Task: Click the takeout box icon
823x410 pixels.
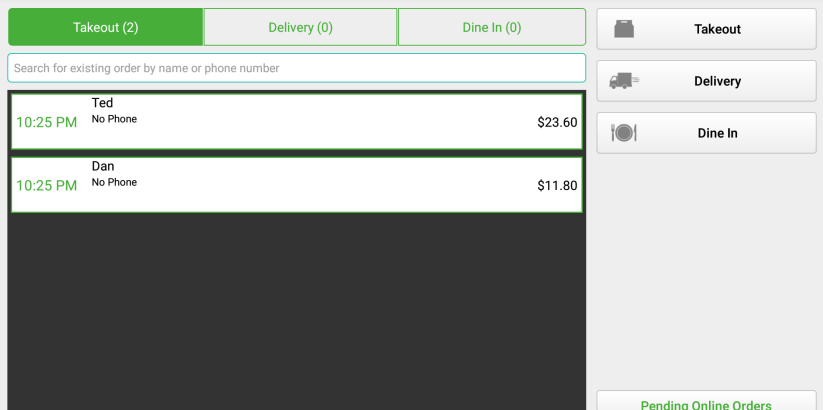Action: (624, 29)
